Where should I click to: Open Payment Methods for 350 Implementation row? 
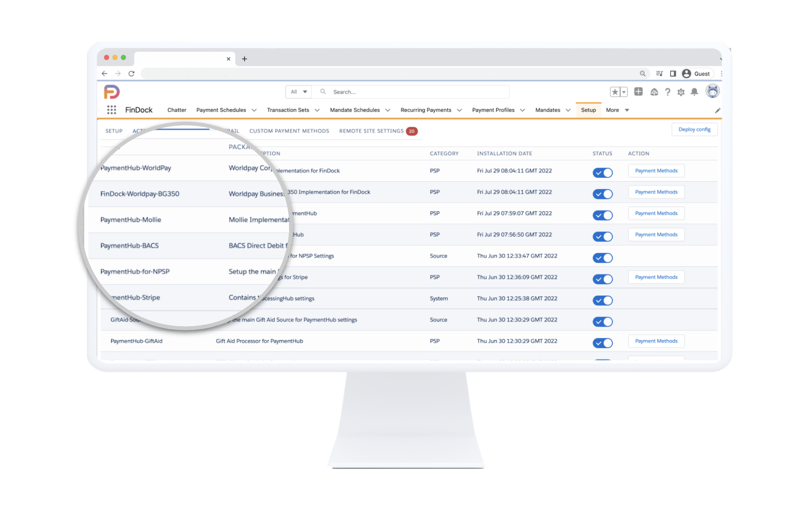656,192
